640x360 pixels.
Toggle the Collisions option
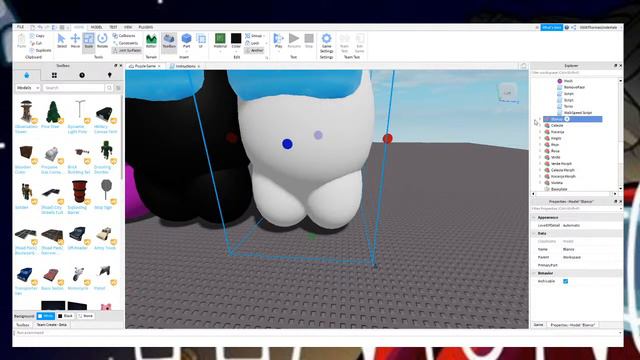coord(124,36)
